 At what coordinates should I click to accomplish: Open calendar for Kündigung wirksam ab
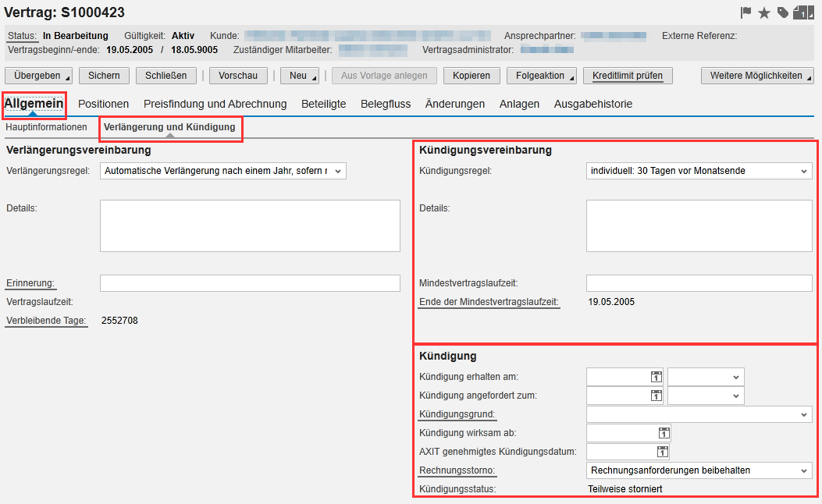click(x=664, y=433)
